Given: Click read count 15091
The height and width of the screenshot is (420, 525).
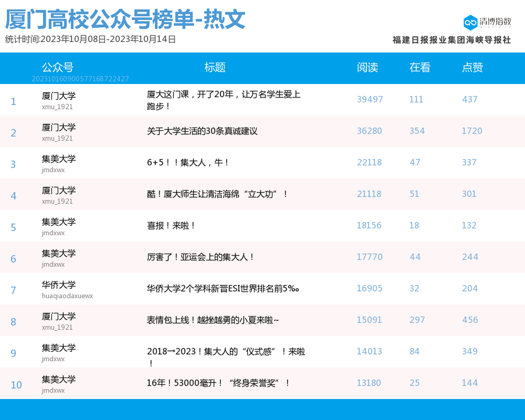Looking at the screenshot, I should click(x=369, y=320).
